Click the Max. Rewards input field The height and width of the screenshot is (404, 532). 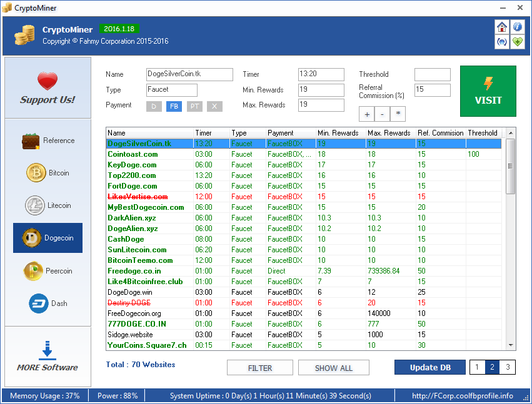pyautogui.click(x=321, y=105)
